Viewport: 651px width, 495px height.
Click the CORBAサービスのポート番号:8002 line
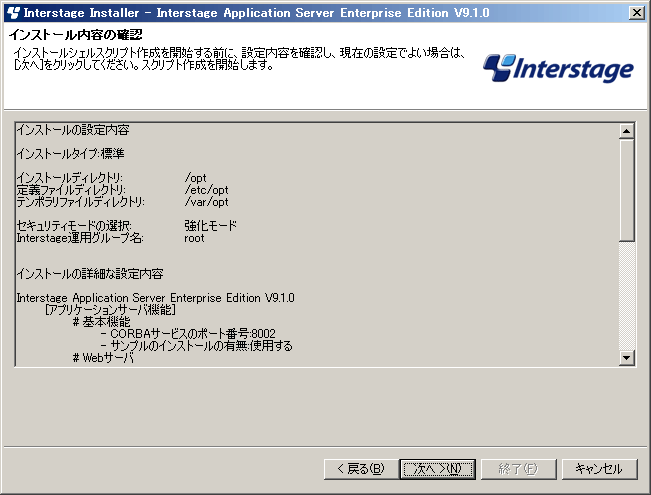[x=188, y=333]
